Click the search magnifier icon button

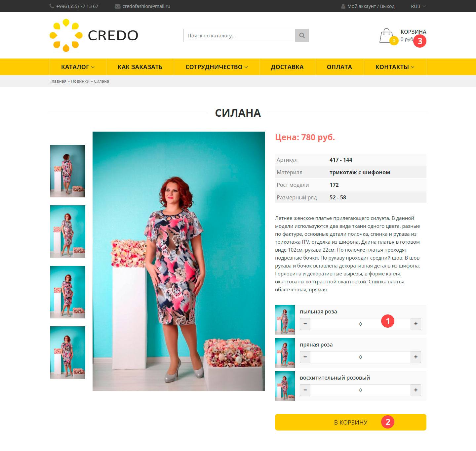tap(302, 35)
